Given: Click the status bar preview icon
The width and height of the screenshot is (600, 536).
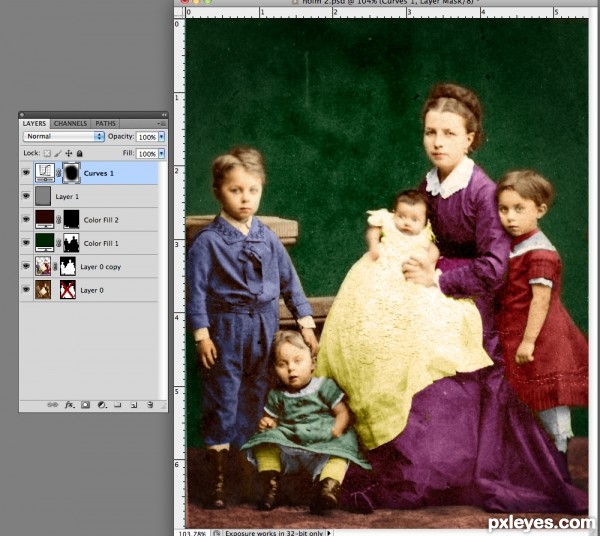Looking at the screenshot, I should tap(217, 533).
